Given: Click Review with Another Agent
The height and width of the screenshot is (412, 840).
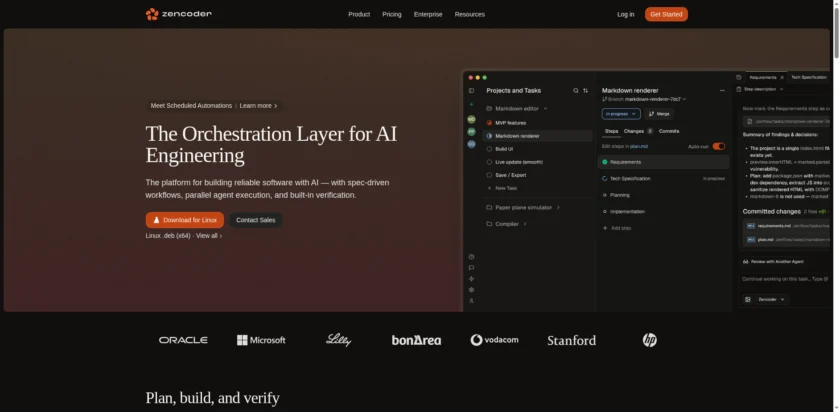Looking at the screenshot, I should tap(772, 261).
